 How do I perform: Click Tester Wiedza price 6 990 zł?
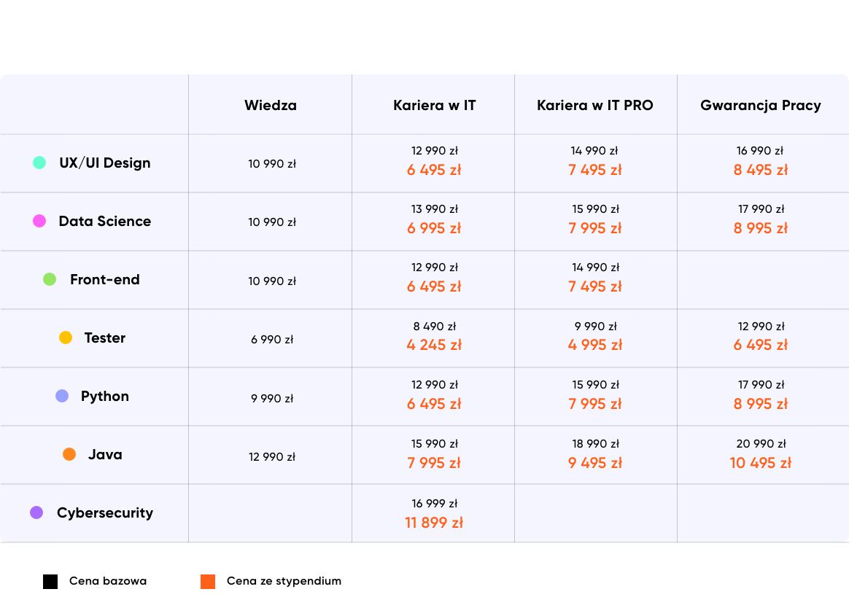272,340
